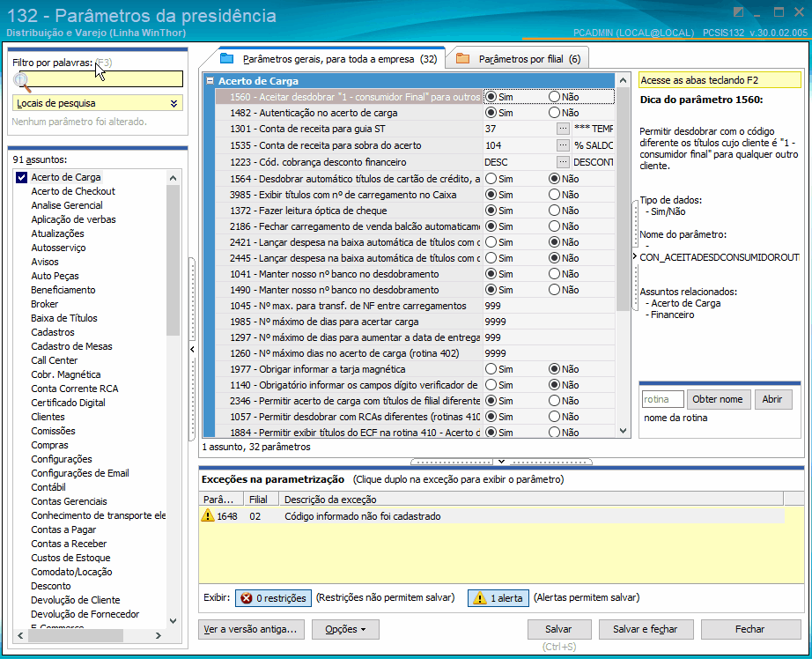The image size is (812, 659).
Task: Open lookup ellipsis for parameter 1223
Action: coord(563,162)
